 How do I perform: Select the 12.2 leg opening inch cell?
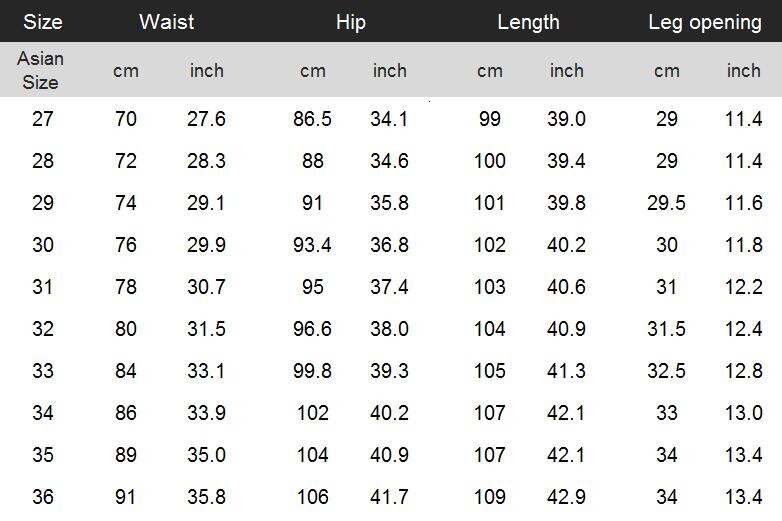click(x=743, y=287)
